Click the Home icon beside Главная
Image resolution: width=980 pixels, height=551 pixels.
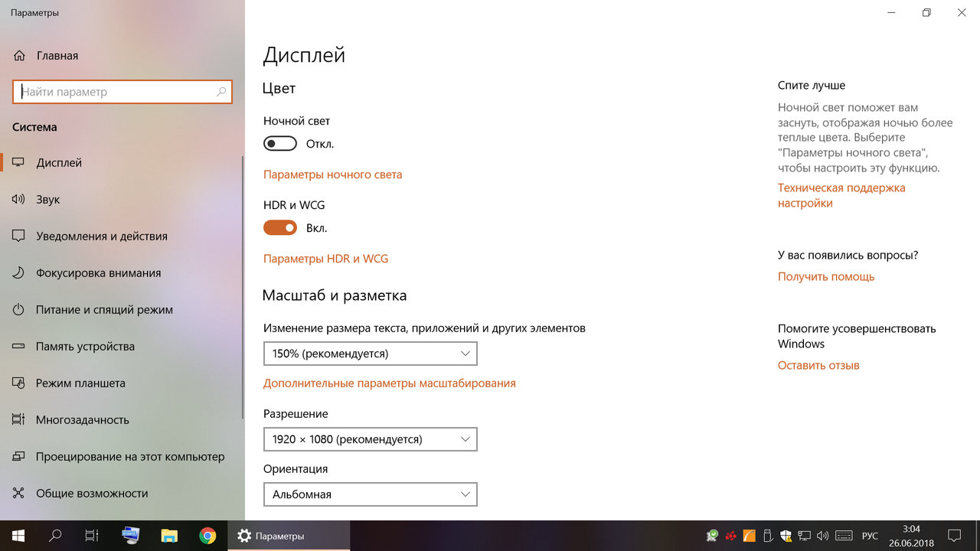click(x=19, y=56)
